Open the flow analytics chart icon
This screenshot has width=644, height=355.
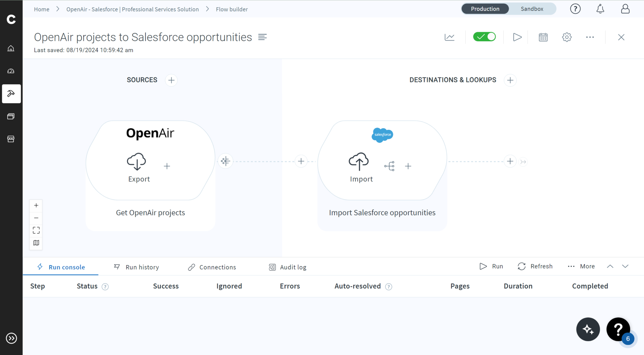tap(449, 37)
